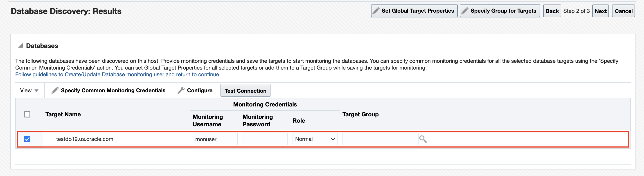
Task: Click pencil icon for Specify Group for Targets
Action: (465, 11)
